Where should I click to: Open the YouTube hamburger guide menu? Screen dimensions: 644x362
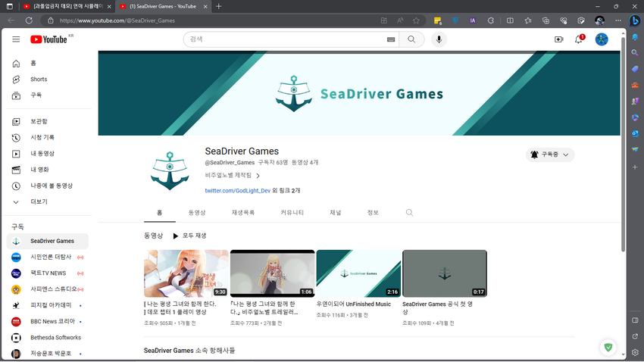[x=16, y=39]
